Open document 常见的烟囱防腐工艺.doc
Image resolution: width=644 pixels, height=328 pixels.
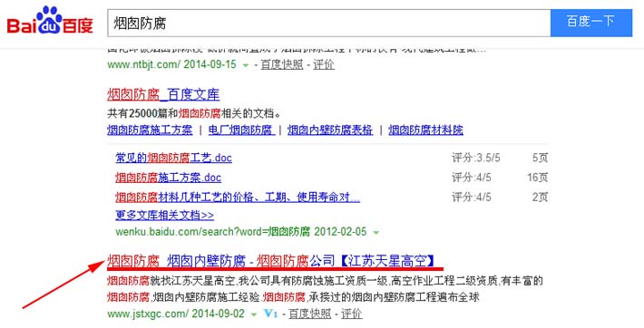click(174, 158)
